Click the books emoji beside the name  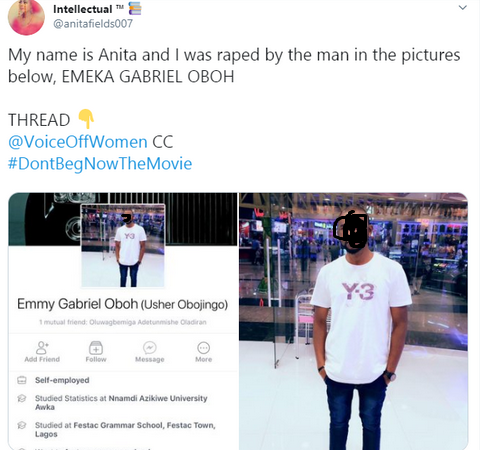point(135,8)
